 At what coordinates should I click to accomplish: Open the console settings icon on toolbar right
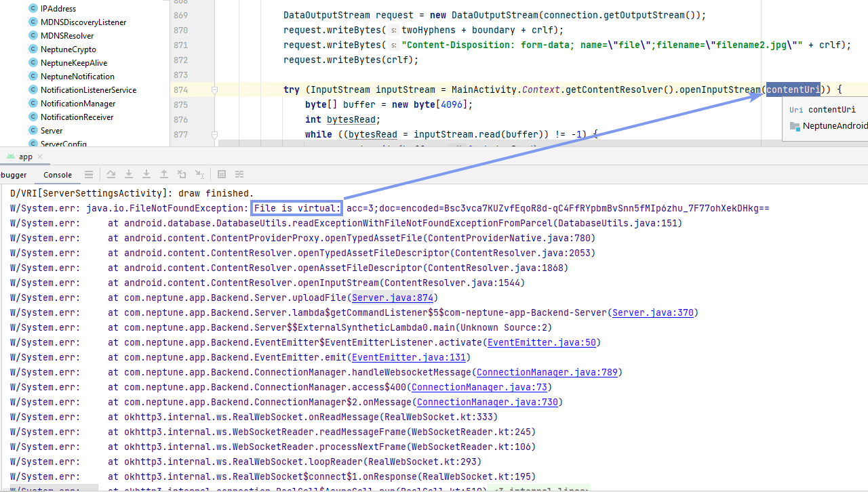(239, 174)
